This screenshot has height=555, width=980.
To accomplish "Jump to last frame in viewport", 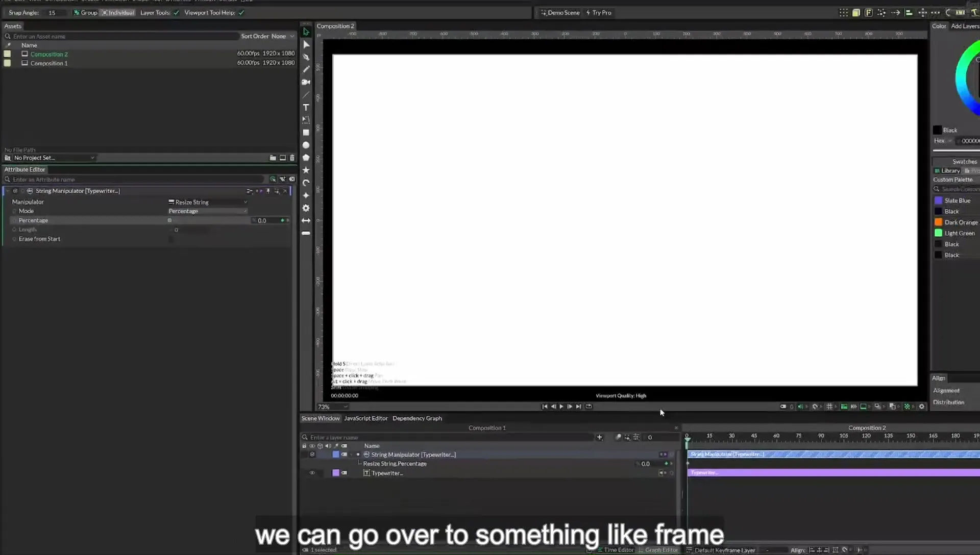I will click(578, 407).
